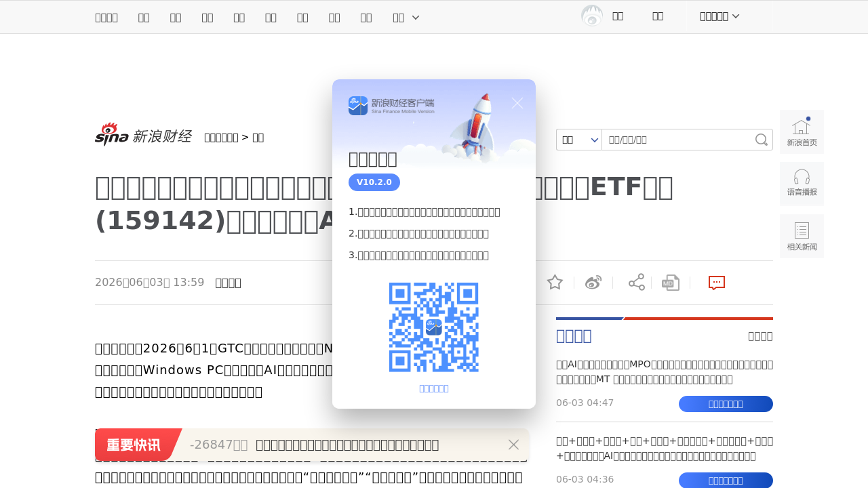Open 相关新闻 list icon in sidebar
This screenshot has width=868, height=488.
[x=802, y=236]
